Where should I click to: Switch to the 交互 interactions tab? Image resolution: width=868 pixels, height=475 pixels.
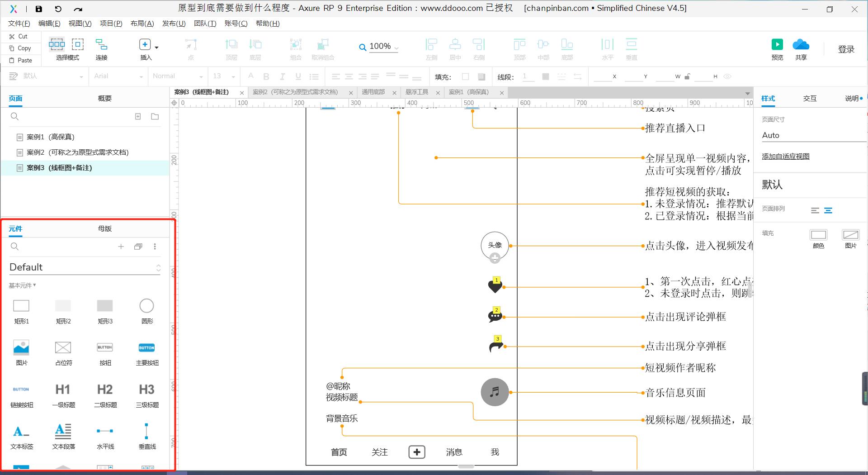tap(810, 98)
